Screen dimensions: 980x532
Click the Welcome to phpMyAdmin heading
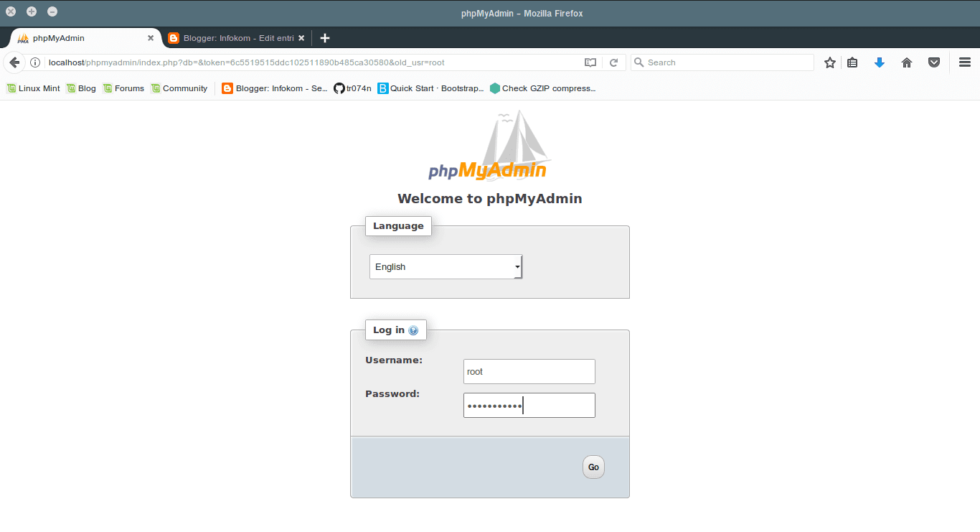[490, 199]
